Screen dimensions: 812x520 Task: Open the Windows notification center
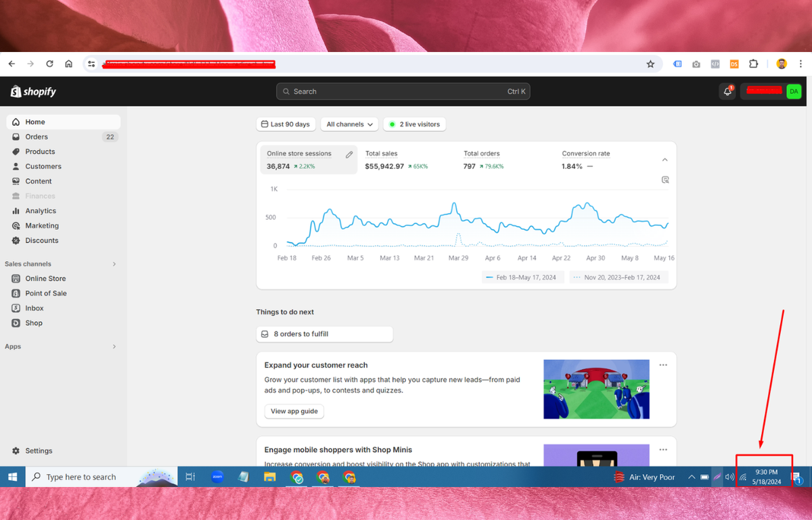pos(797,477)
